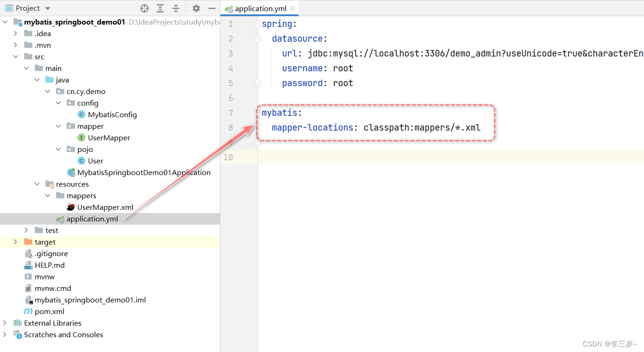
Task: Collapse the mapper package
Action: 58,126
